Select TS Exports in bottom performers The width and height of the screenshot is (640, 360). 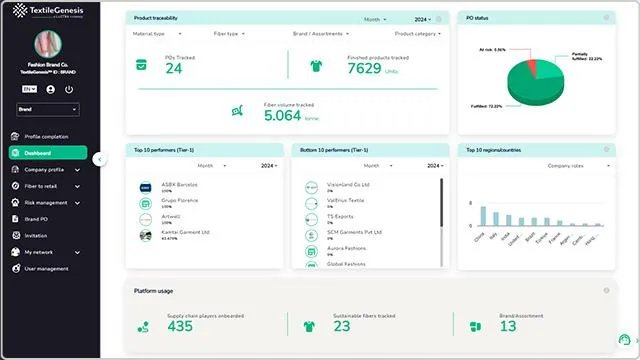340,216
